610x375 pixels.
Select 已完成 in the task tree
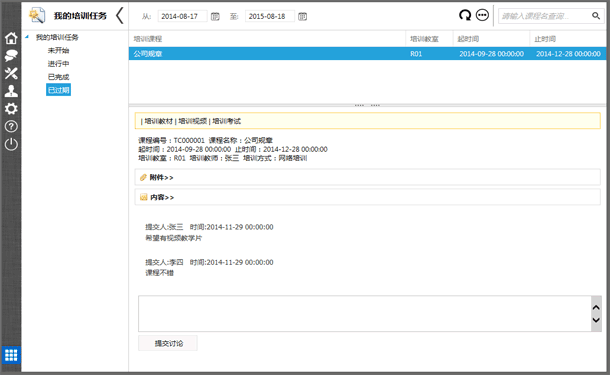point(58,77)
